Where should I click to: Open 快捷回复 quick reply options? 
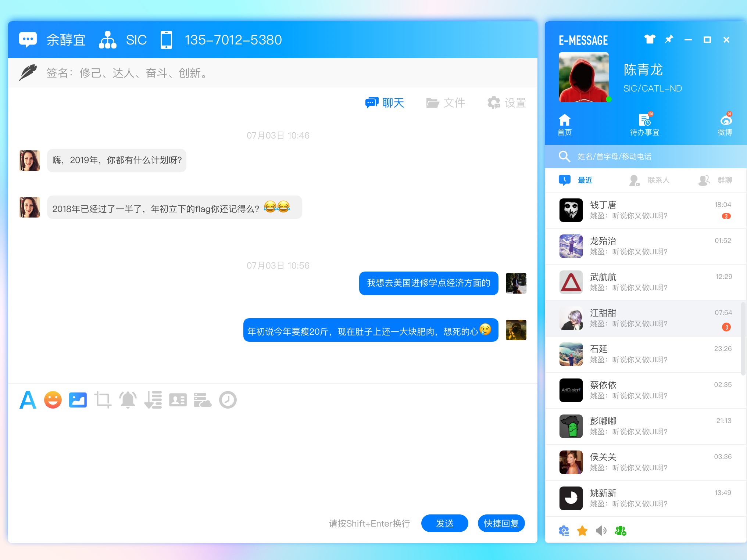(501, 523)
